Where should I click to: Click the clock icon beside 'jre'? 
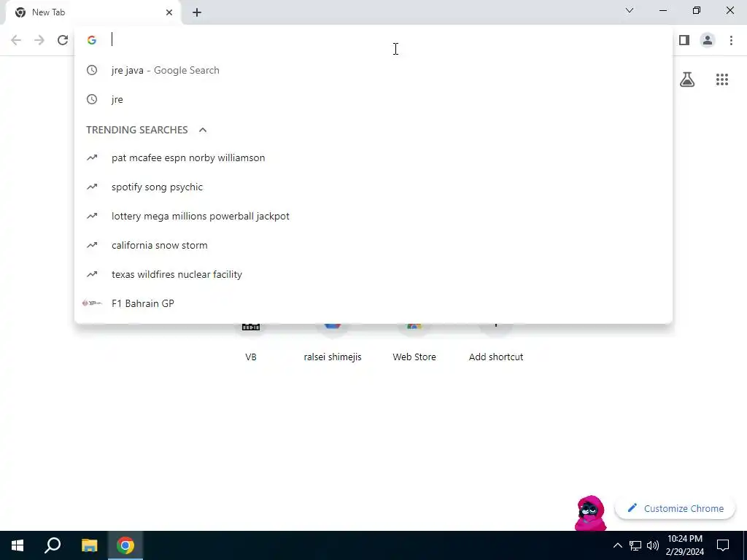pos(92,99)
